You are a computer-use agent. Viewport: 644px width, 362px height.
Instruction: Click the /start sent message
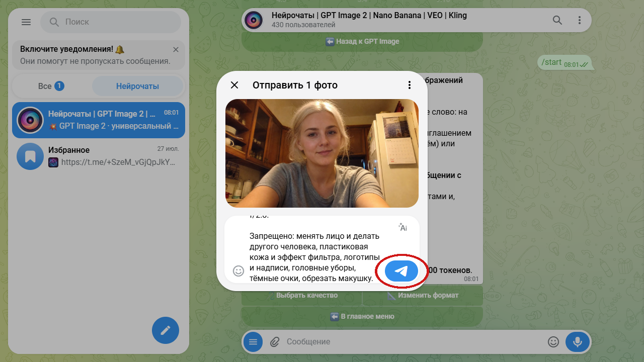565,63
